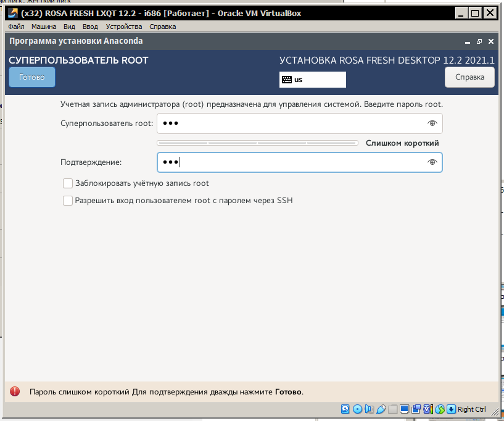Minimize the Anaconda installer window
The image size is (504, 421).
[468, 41]
